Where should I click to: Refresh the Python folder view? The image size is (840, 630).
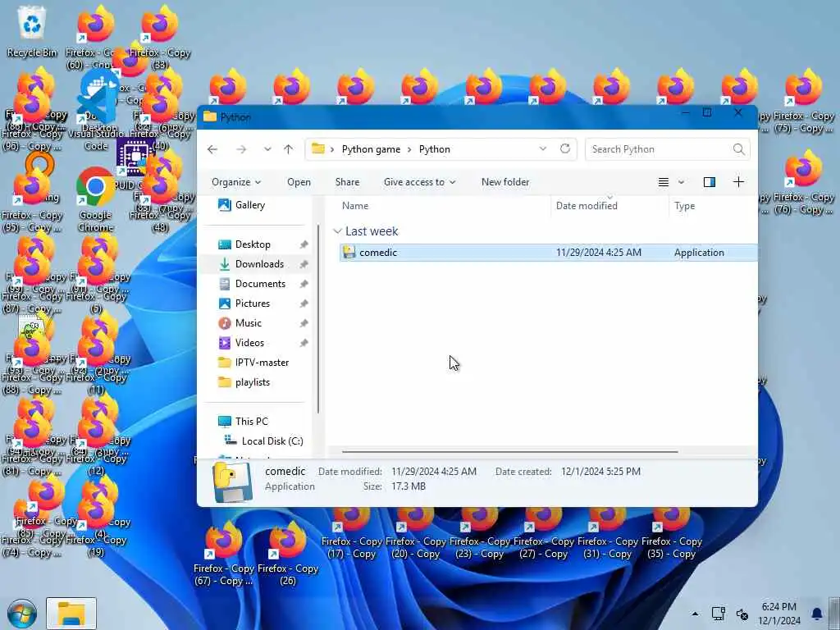tap(565, 149)
